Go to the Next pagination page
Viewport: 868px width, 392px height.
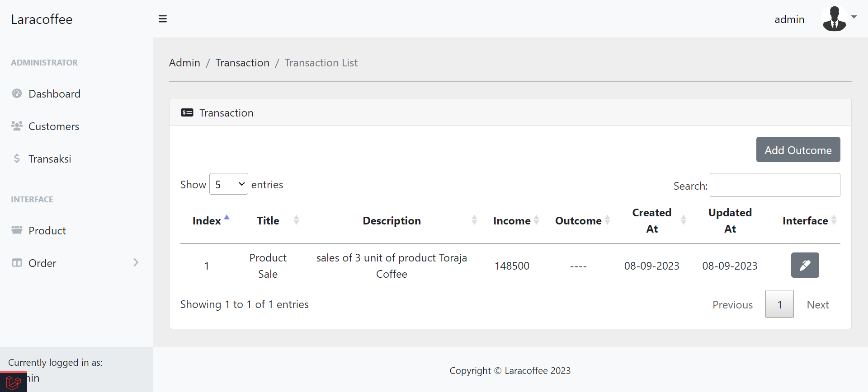point(817,305)
